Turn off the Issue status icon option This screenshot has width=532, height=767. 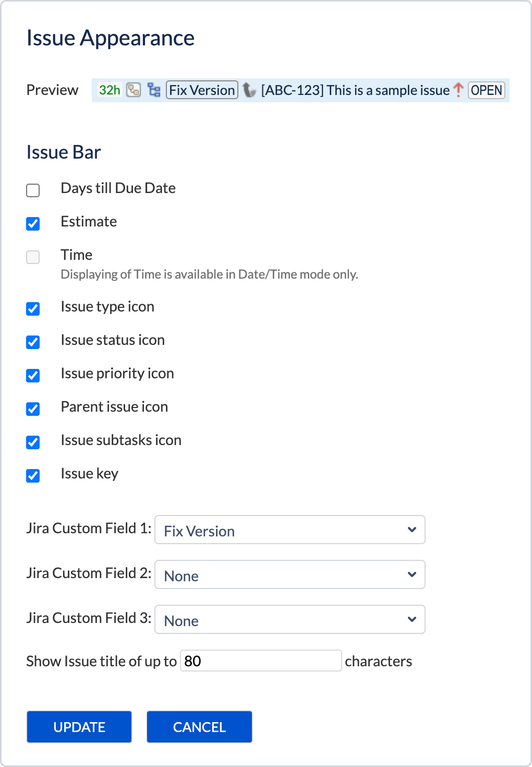point(33,342)
